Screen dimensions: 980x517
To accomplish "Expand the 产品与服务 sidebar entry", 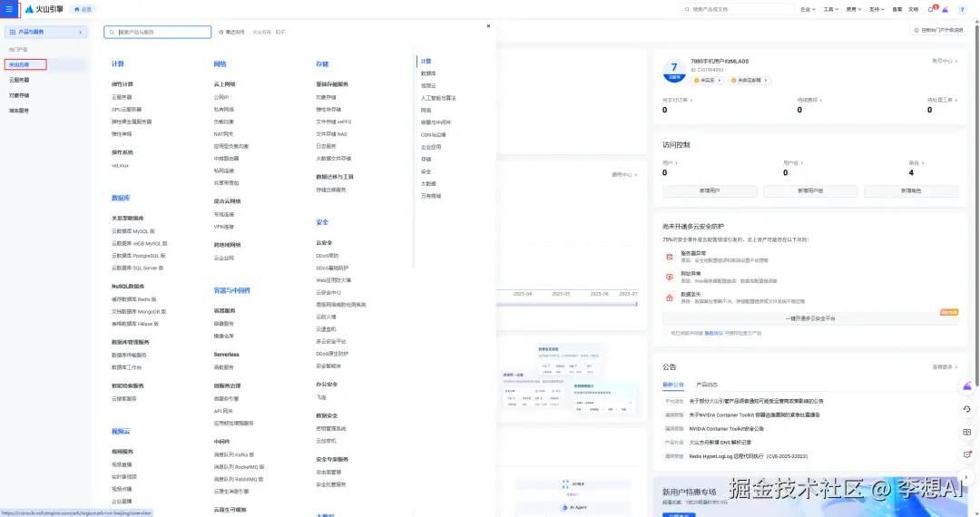I will (x=45, y=32).
